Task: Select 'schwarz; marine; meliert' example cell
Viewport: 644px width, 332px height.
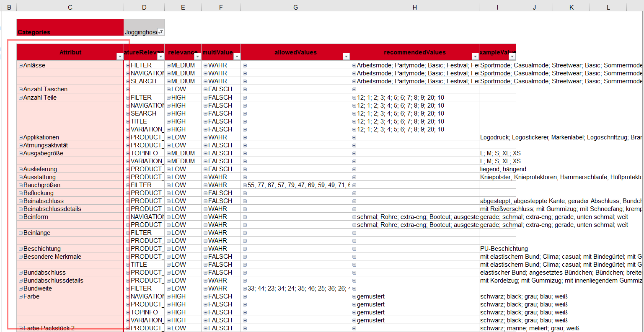Action: pos(530,328)
